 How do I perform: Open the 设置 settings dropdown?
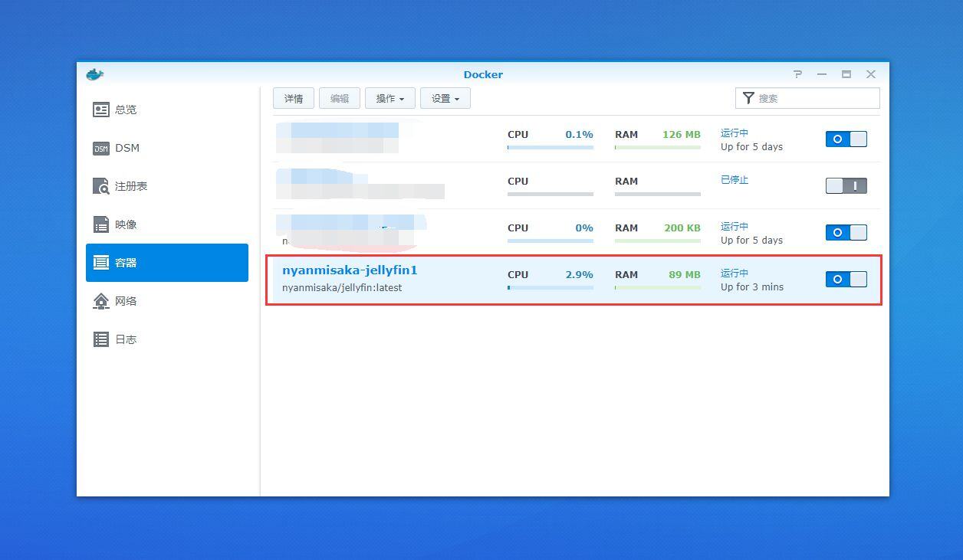click(x=445, y=98)
